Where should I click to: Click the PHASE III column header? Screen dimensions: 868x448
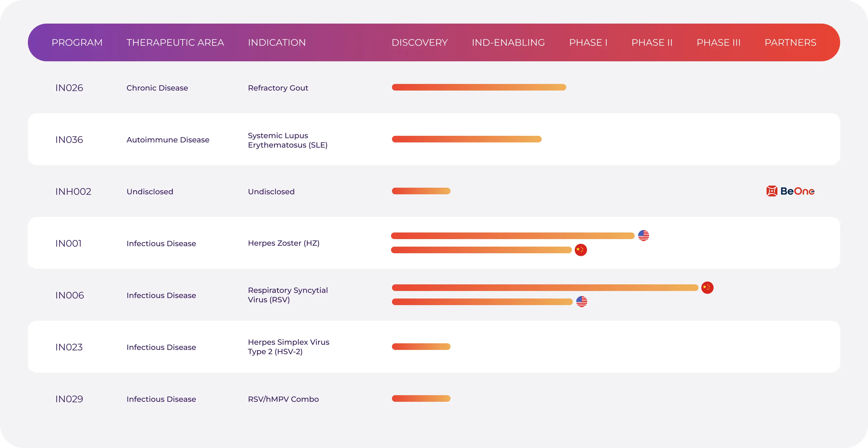tap(718, 42)
